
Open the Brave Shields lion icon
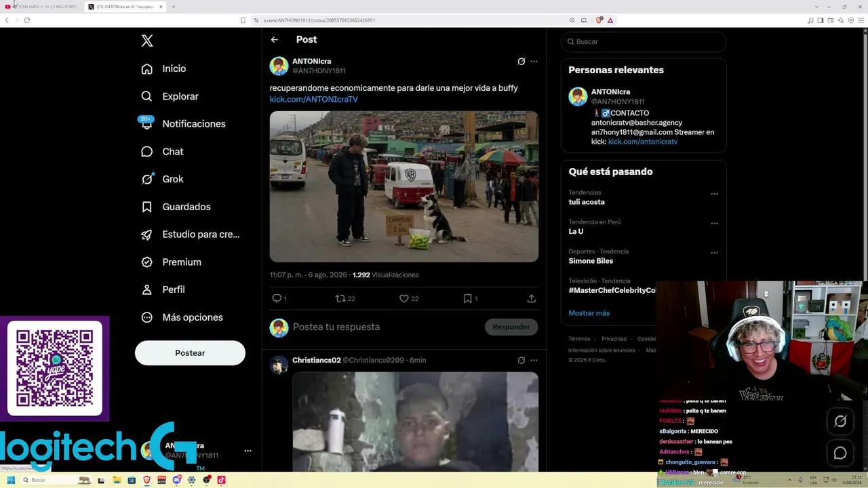click(x=599, y=20)
